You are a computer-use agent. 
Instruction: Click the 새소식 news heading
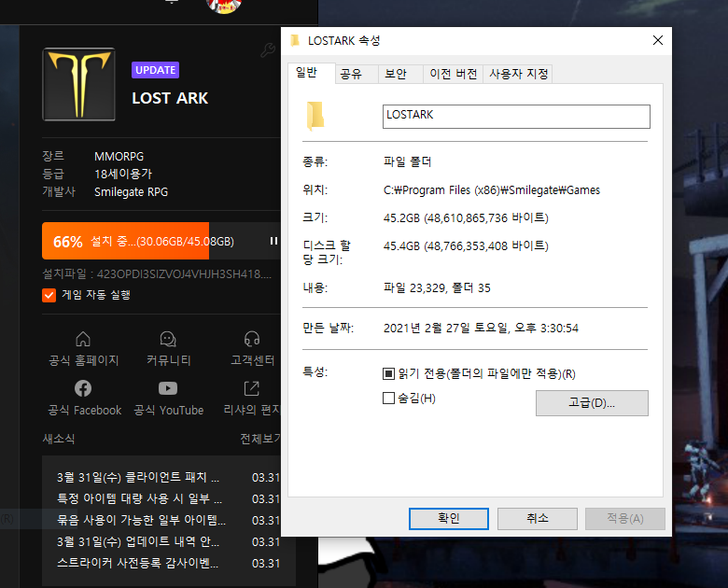pyautogui.click(x=59, y=439)
